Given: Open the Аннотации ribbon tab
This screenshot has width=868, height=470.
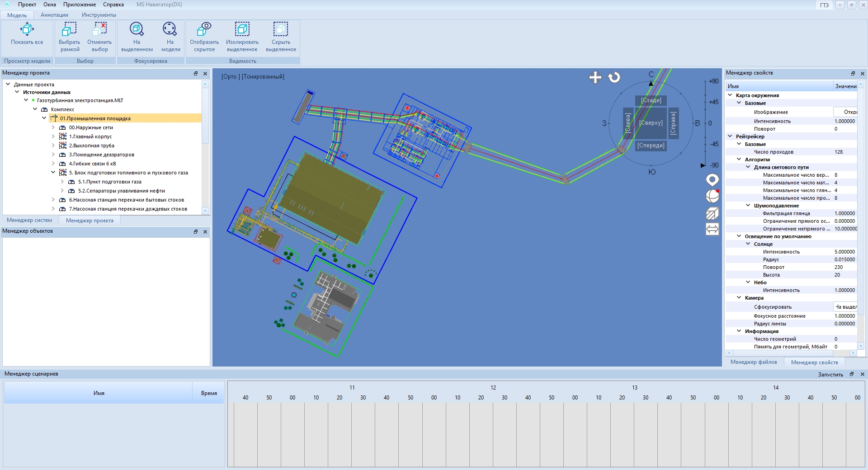Looking at the screenshot, I should coord(54,15).
